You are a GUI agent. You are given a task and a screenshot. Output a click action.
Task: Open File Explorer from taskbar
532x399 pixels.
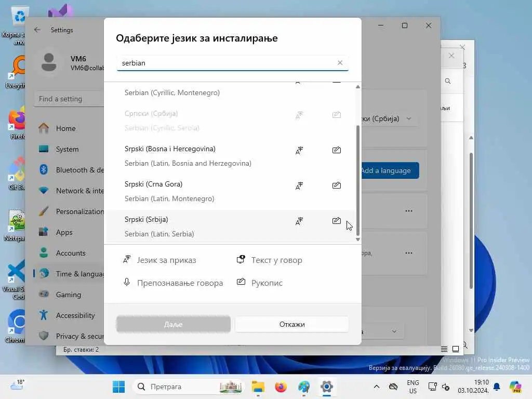(258, 387)
